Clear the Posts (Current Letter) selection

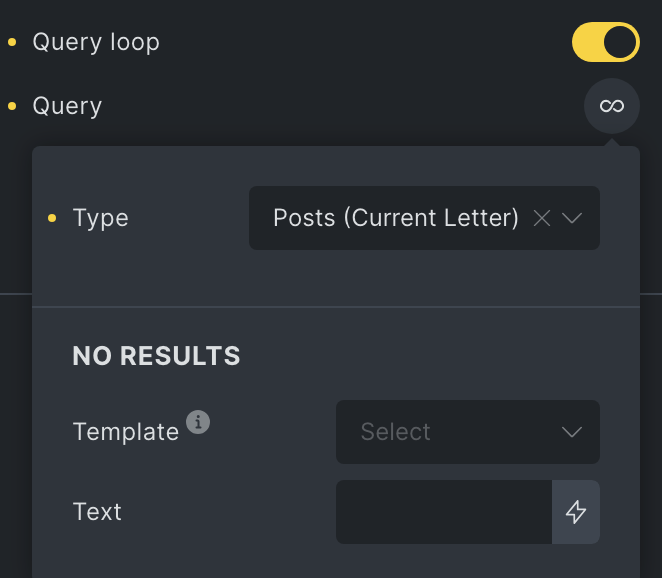[542, 218]
